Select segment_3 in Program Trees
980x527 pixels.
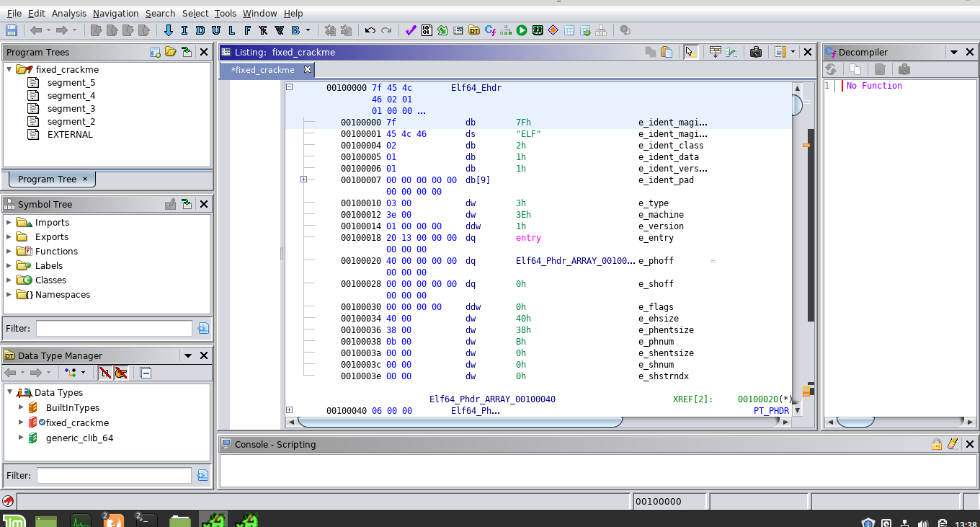click(71, 108)
